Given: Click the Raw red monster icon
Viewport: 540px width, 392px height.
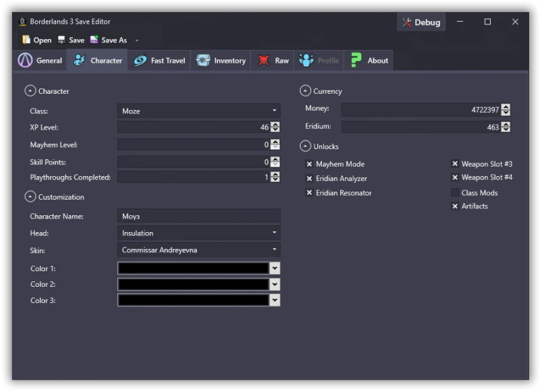Looking at the screenshot, I should pyautogui.click(x=264, y=60).
